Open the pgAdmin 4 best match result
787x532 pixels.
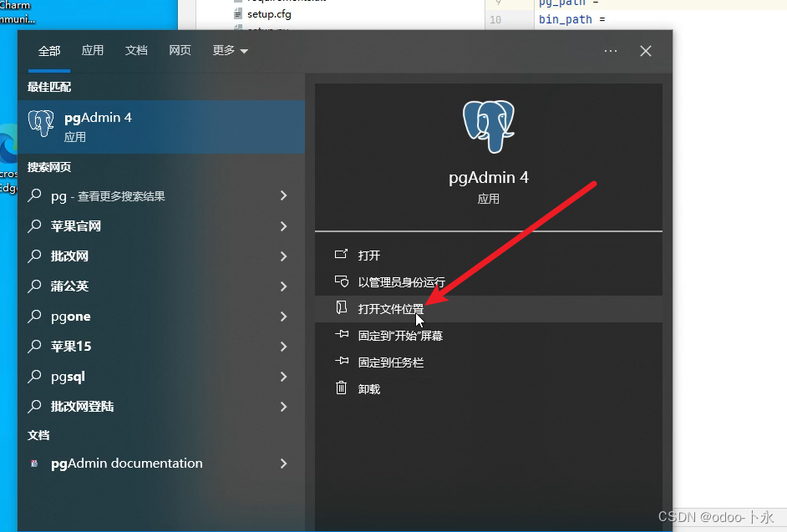[x=161, y=126]
